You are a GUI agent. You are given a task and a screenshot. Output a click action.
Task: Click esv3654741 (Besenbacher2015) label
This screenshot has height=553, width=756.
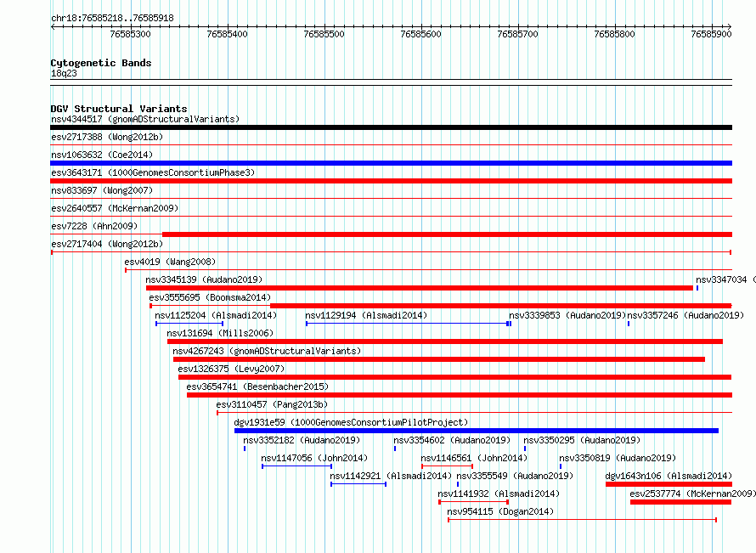[x=257, y=387]
